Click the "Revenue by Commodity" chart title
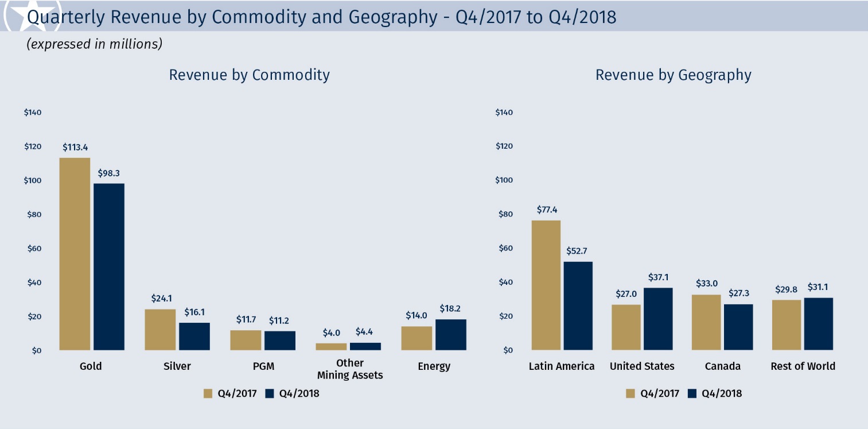Image resolution: width=868 pixels, height=429 pixels. point(249,75)
